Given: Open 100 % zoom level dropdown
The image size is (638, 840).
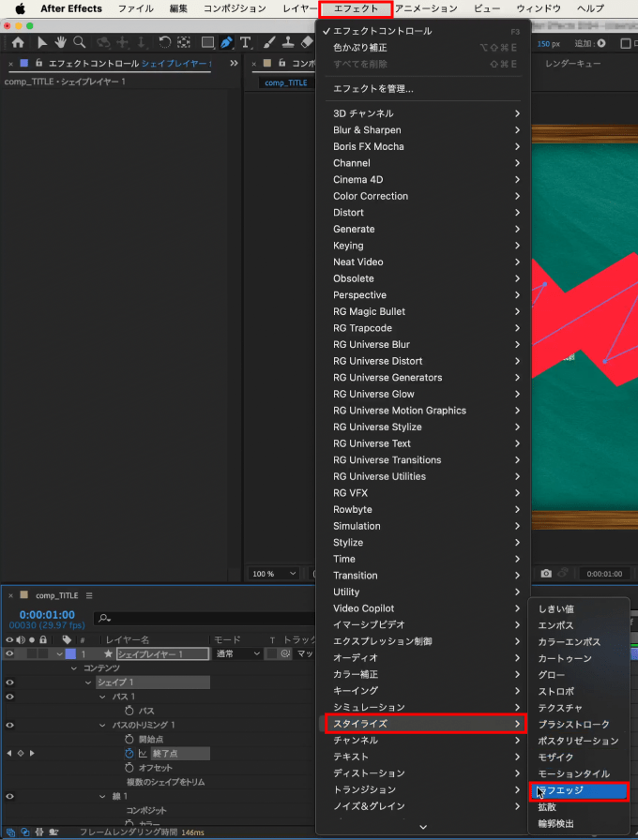Looking at the screenshot, I should click(273, 573).
